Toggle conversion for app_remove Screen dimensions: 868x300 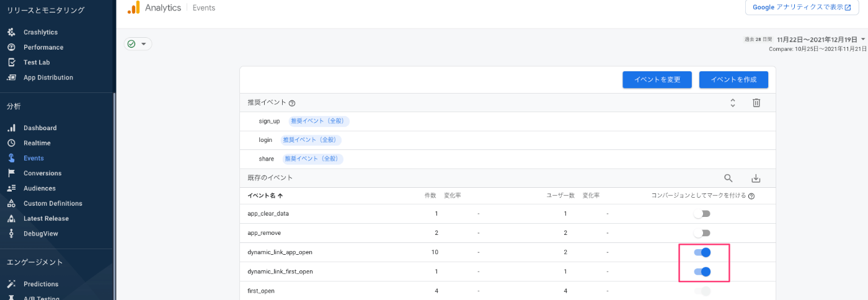(x=702, y=233)
